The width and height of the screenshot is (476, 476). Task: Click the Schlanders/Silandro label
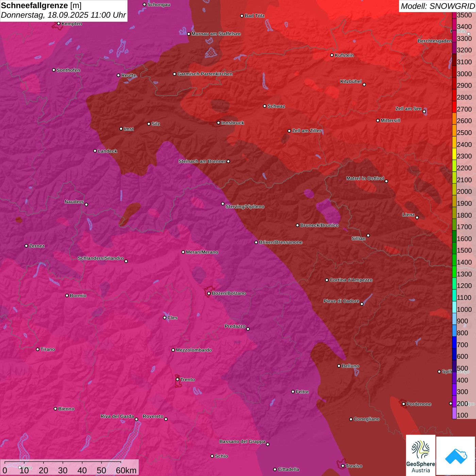click(101, 258)
